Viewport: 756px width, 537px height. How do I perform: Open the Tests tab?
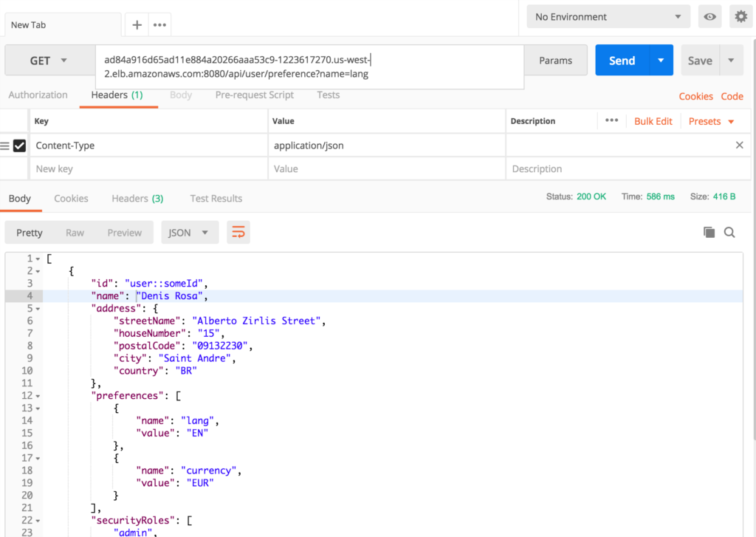329,95
